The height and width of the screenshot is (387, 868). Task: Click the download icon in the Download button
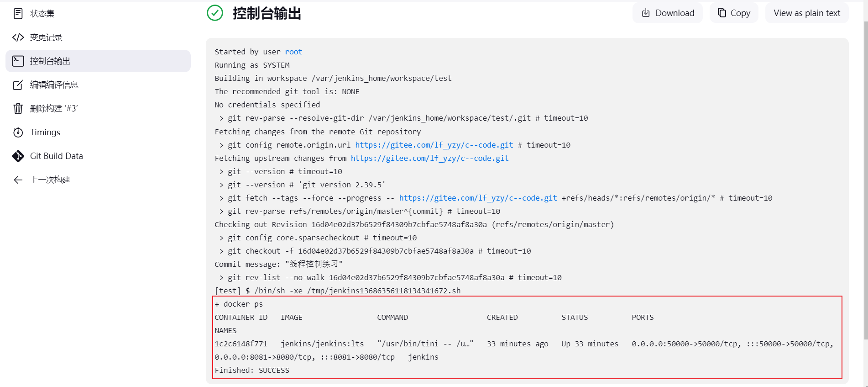pos(646,13)
